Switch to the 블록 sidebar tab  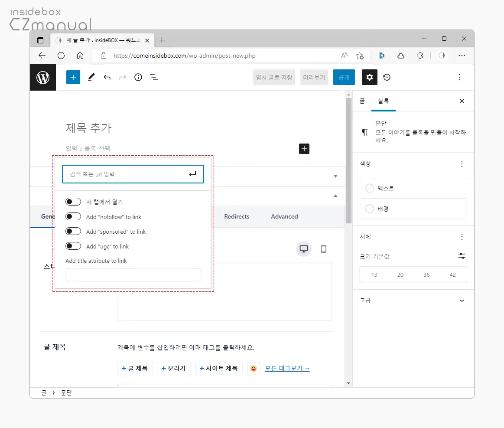pos(384,101)
